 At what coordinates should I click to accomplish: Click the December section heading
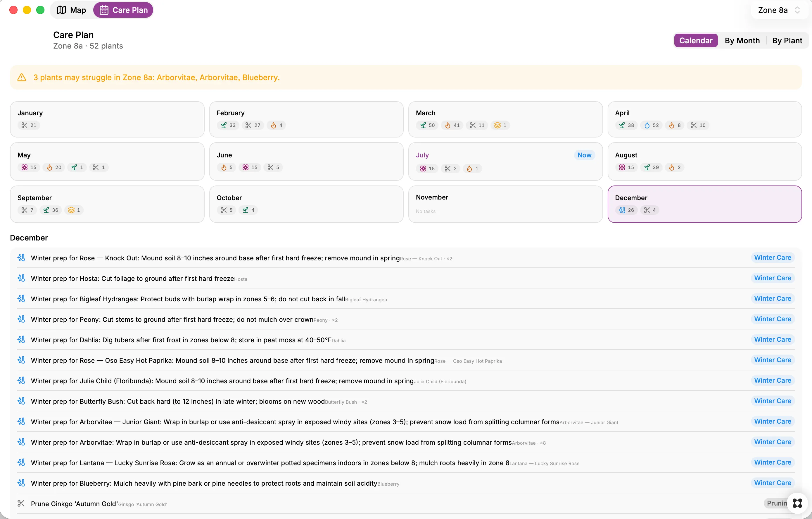click(x=29, y=238)
